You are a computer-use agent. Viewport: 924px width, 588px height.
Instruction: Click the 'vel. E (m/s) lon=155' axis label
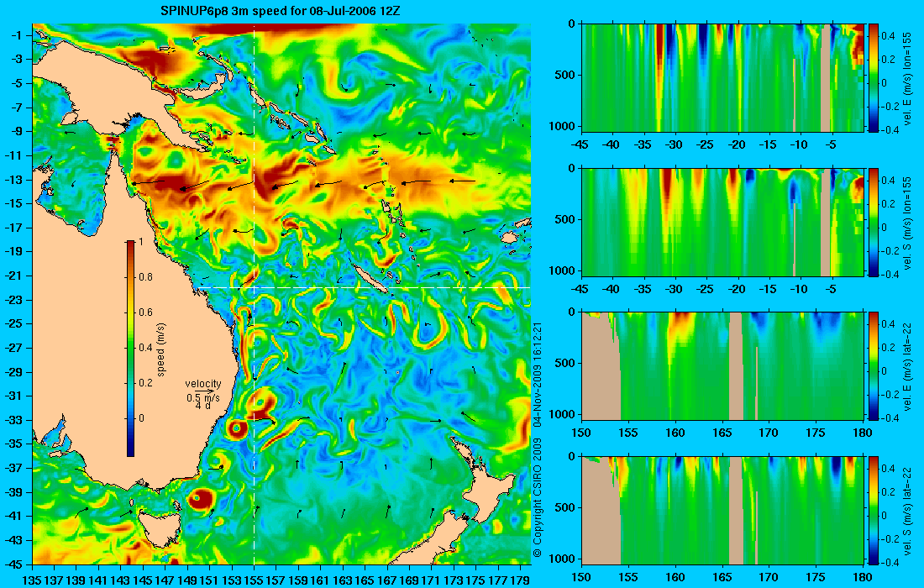click(x=908, y=78)
